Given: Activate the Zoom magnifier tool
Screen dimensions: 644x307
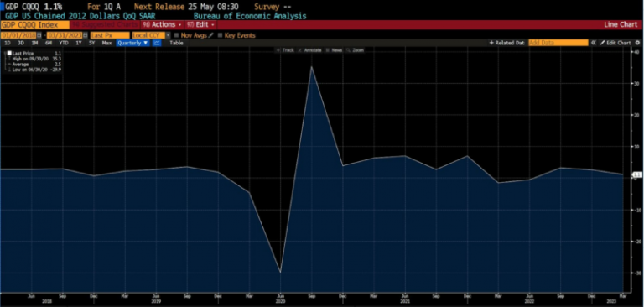Looking at the screenshot, I should tap(356, 50).
